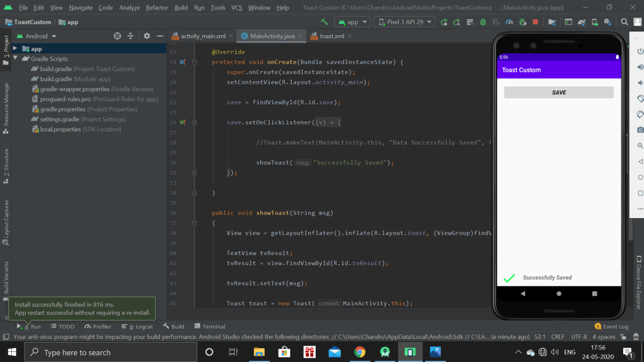The width and height of the screenshot is (644, 362).
Task: Open the Pixel 3 API 29 device dropdown
Action: pyautogui.click(x=404, y=22)
